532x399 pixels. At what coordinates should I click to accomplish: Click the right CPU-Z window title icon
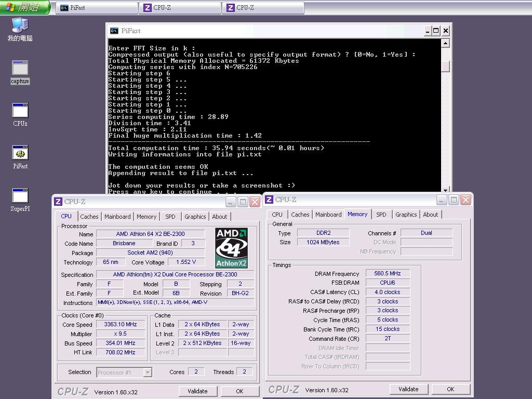(x=269, y=199)
